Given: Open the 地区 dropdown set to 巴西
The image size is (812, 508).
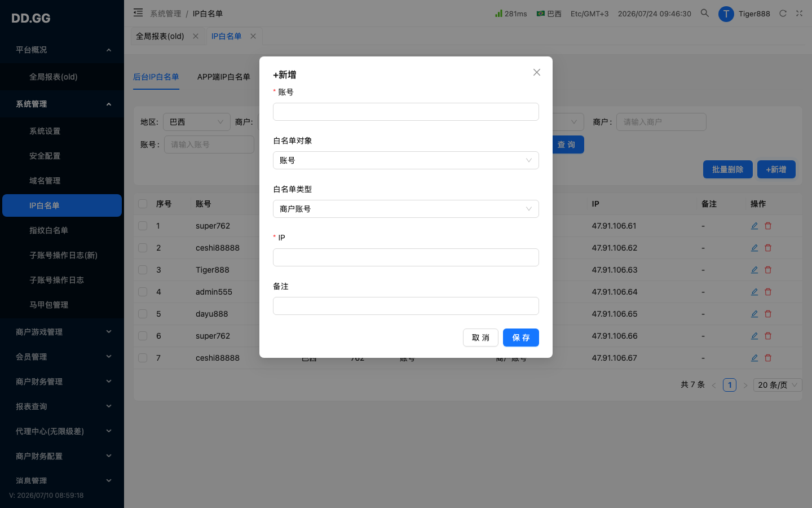Looking at the screenshot, I should pos(197,122).
